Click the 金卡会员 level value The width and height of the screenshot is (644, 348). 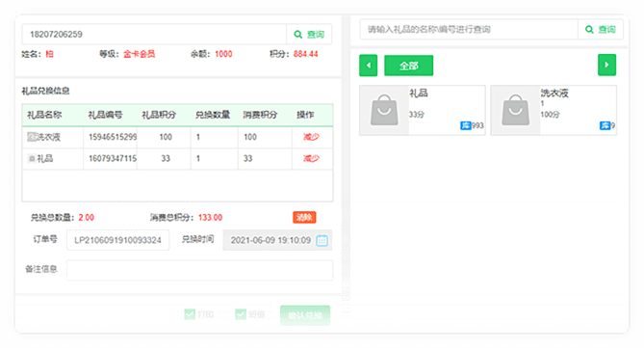coord(140,54)
